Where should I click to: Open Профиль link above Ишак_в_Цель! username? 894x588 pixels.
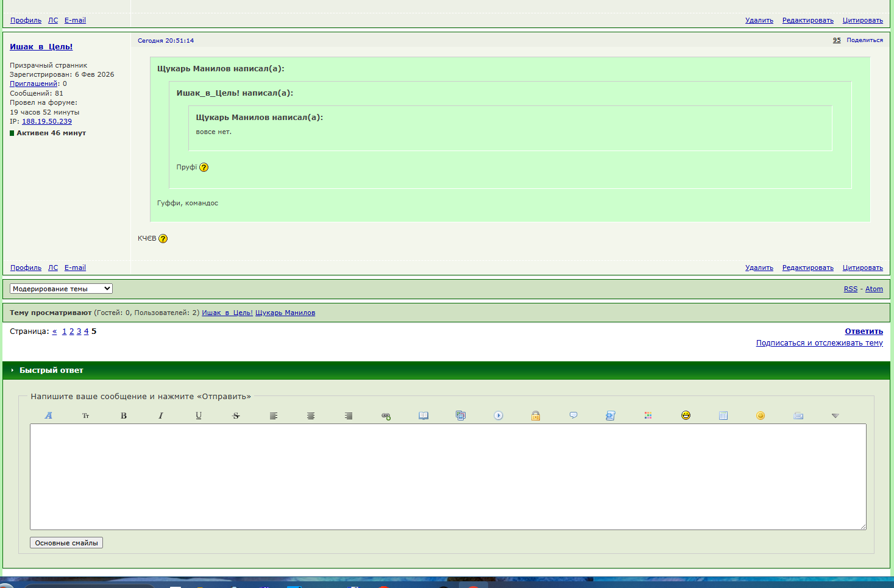[x=26, y=20]
